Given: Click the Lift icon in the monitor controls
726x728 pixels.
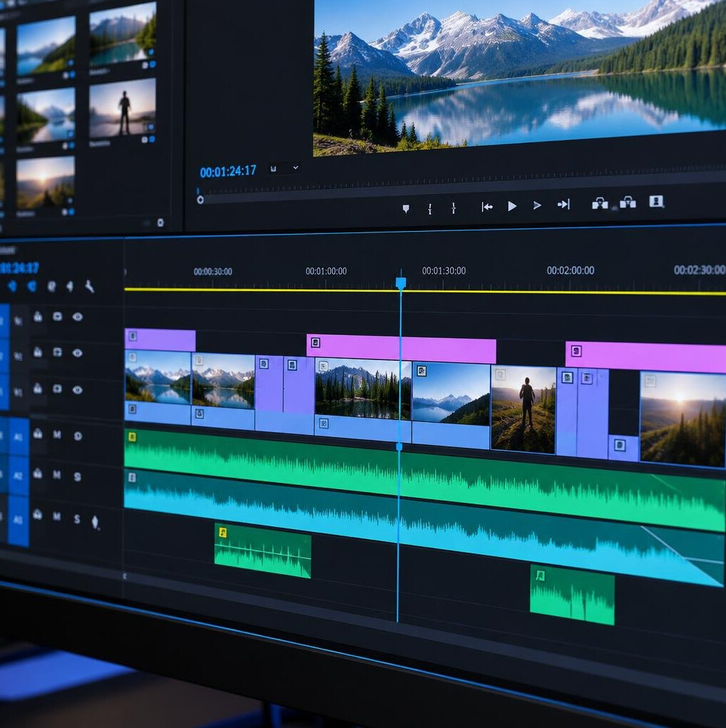Looking at the screenshot, I should point(600,203).
